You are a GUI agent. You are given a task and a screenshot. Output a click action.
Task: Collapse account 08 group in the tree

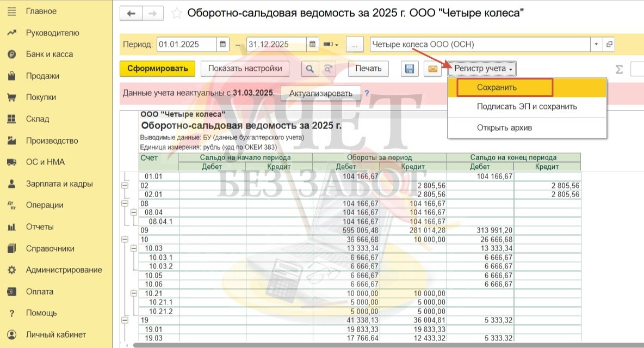pyautogui.click(x=125, y=204)
